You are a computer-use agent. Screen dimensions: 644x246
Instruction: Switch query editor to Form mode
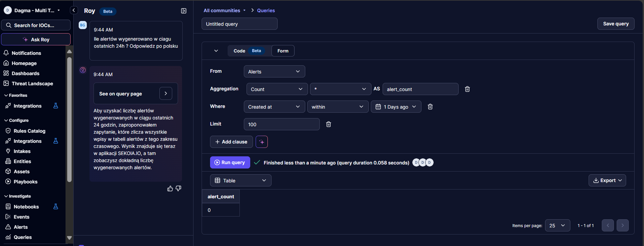[283, 51]
